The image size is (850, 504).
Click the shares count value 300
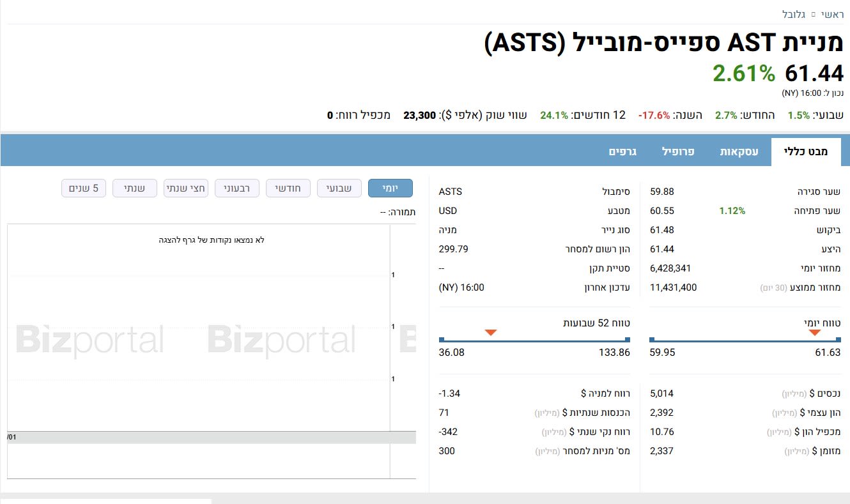click(447, 451)
